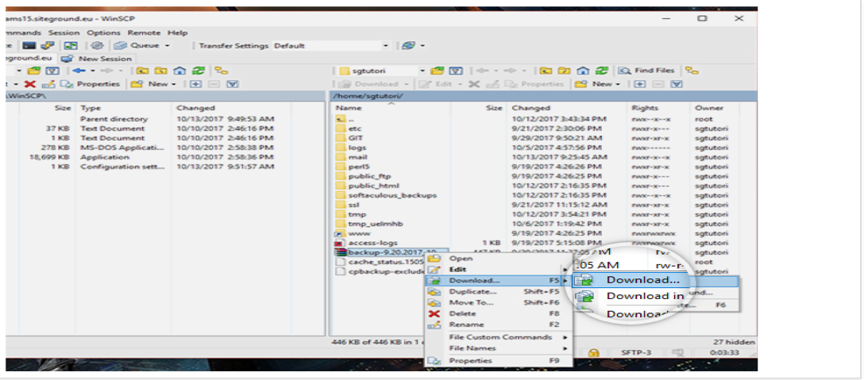Go to remote home directory icon

[x=583, y=71]
